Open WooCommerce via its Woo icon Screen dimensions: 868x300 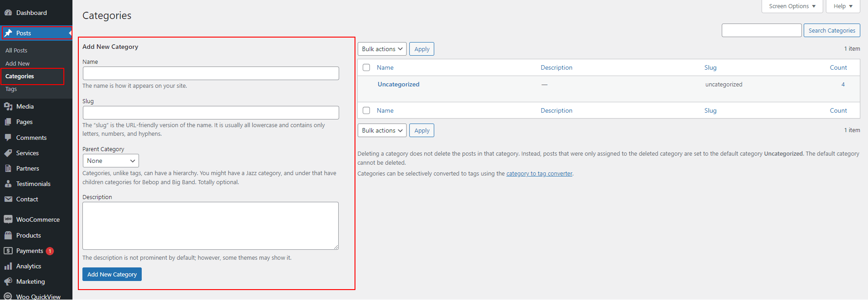(x=8, y=219)
